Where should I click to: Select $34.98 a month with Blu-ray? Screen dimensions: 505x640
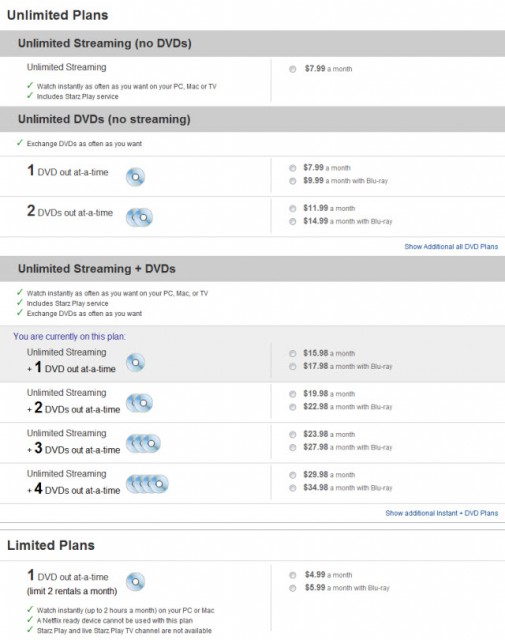tap(292, 488)
